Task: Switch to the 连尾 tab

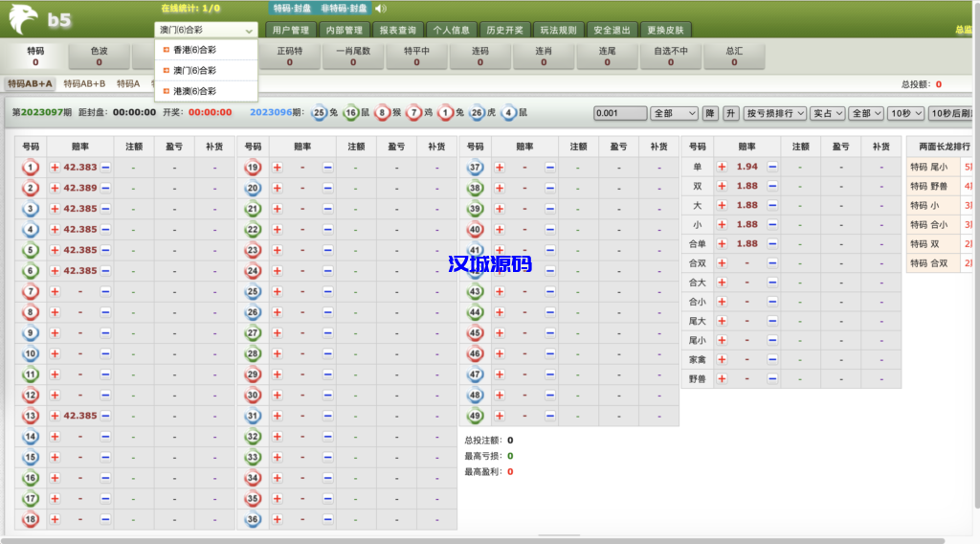Action: (x=608, y=57)
